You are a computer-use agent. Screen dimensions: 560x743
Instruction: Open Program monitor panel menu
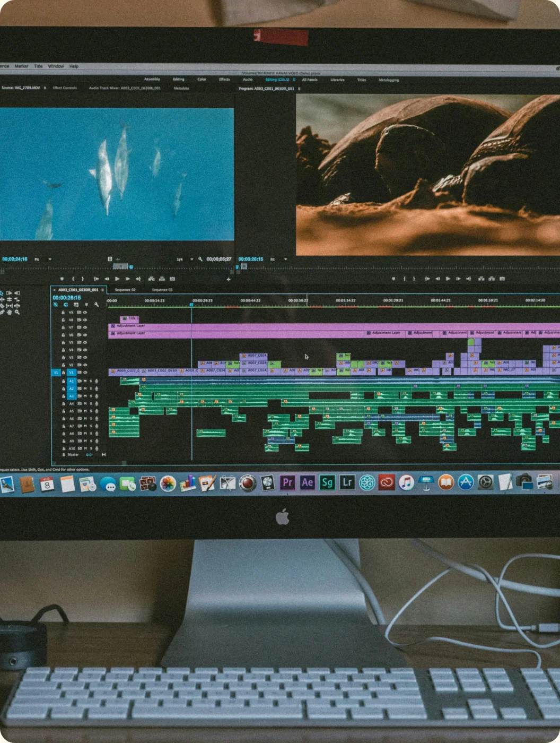click(x=299, y=89)
